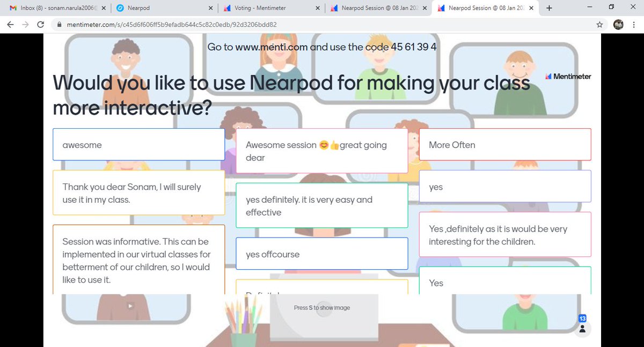Select 'Yes ,definitely as it is would be' response

(505, 235)
